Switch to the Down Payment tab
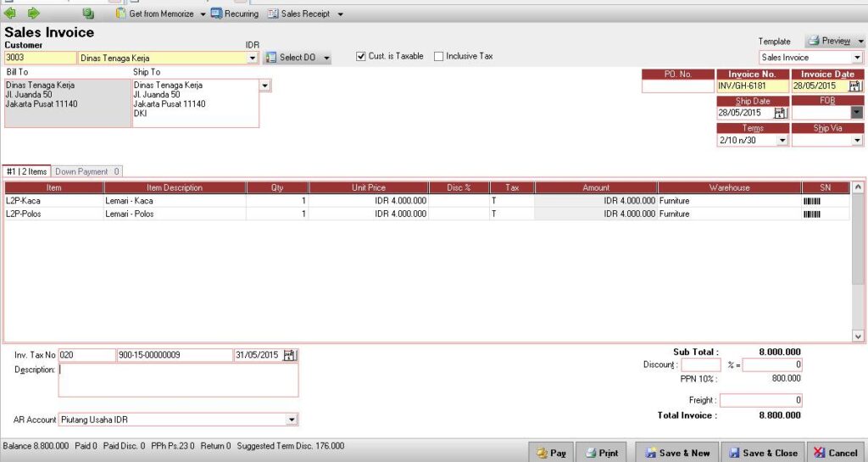868x462 pixels. tap(87, 171)
